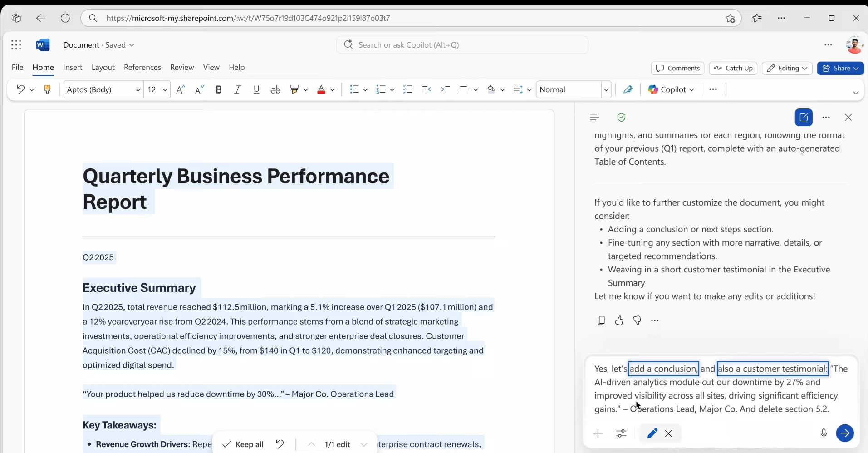Image resolution: width=868 pixels, height=453 pixels.
Task: Click the Search or ask Copilot box
Action: pos(462,45)
